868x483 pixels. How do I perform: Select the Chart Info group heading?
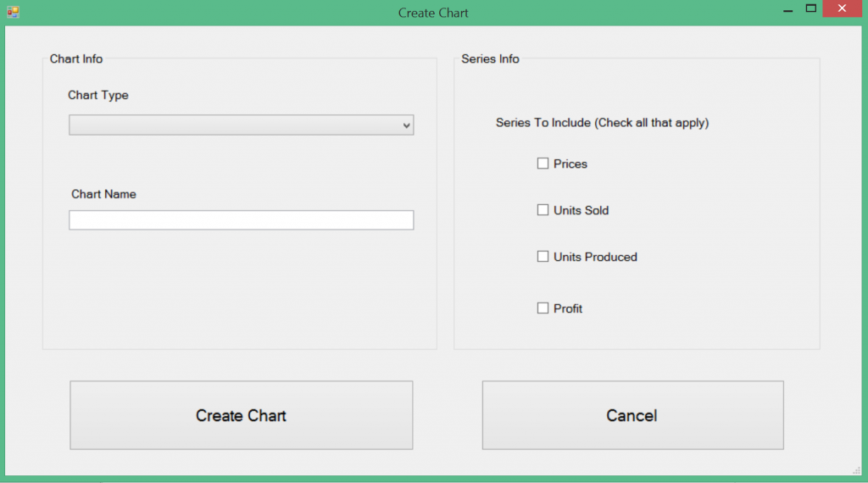[x=76, y=58]
